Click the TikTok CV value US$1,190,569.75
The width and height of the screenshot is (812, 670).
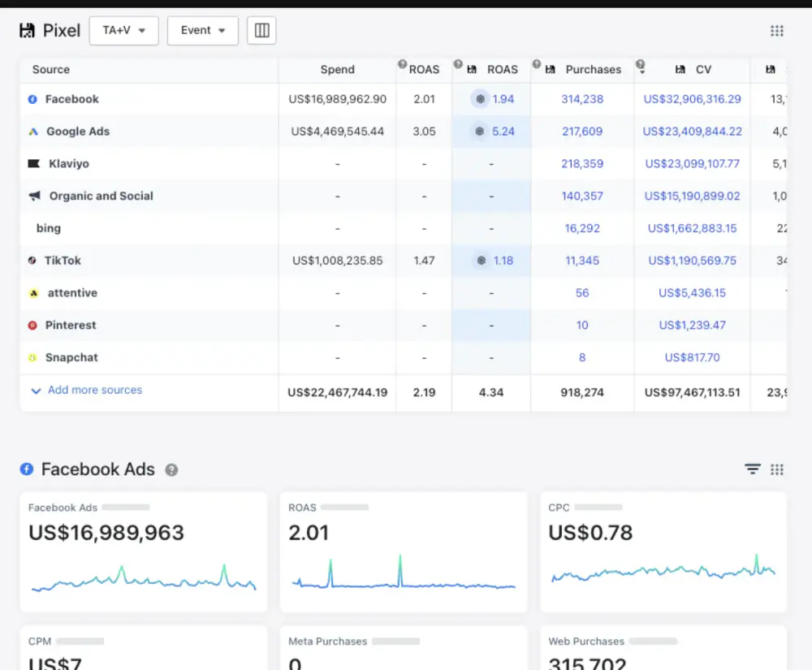coord(692,261)
